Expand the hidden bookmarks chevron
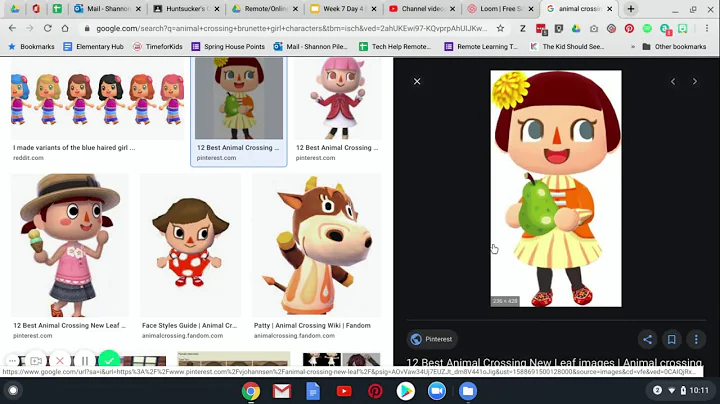This screenshot has height=404, width=720. pos(633,46)
